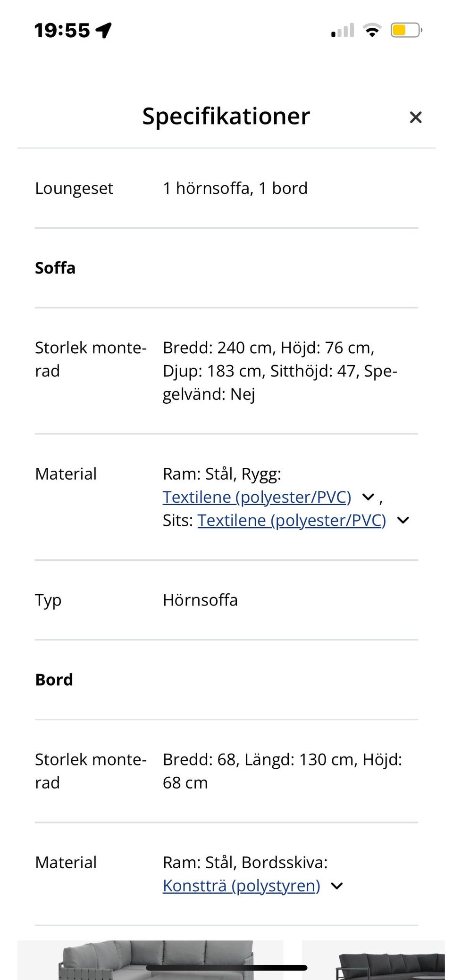This screenshot has width=453, height=980.
Task: Open Sits Textilene (polyester/PVC) link
Action: 292,520
